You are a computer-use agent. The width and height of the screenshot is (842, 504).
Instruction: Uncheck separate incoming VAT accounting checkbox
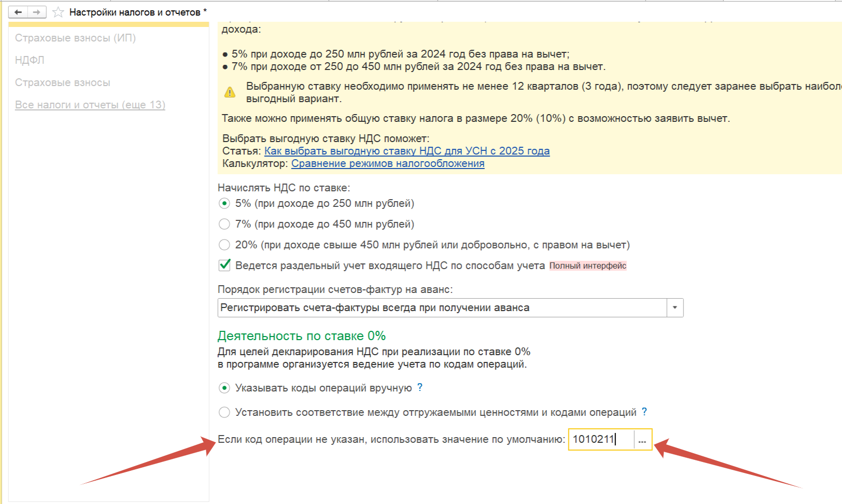point(224,265)
